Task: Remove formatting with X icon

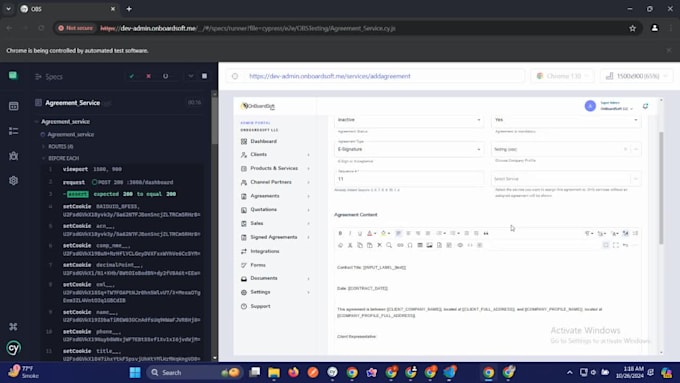Action: 379,245
